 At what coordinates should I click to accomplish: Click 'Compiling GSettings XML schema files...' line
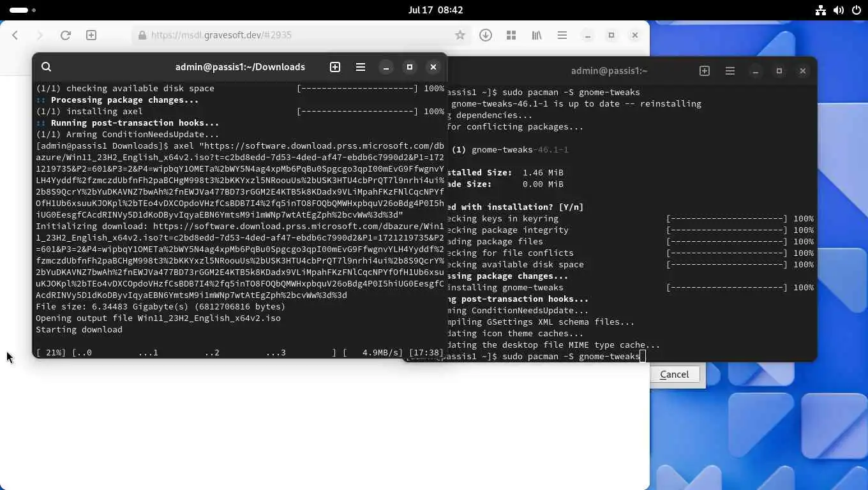pos(542,322)
